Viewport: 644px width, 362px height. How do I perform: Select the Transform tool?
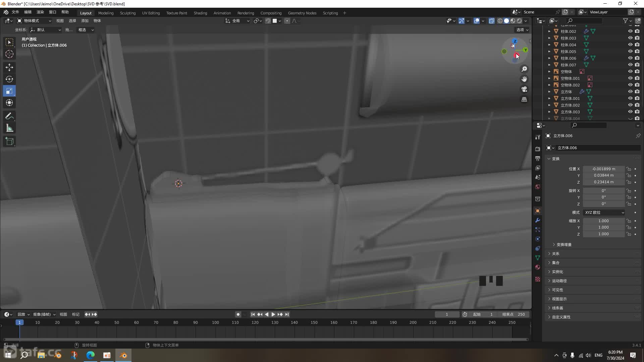9,103
